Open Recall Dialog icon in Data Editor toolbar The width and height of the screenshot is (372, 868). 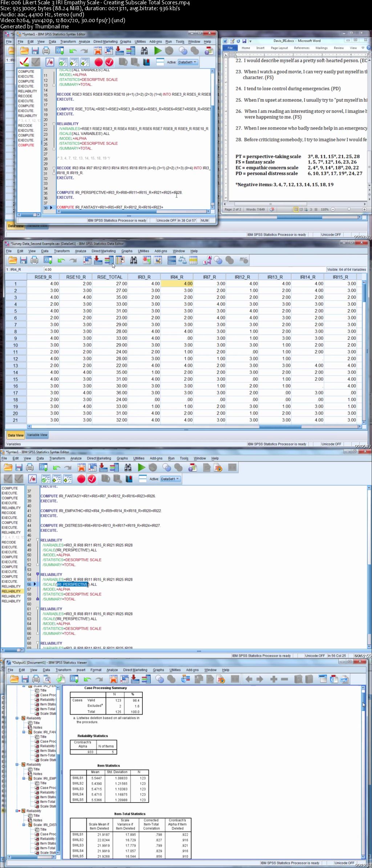click(48, 260)
